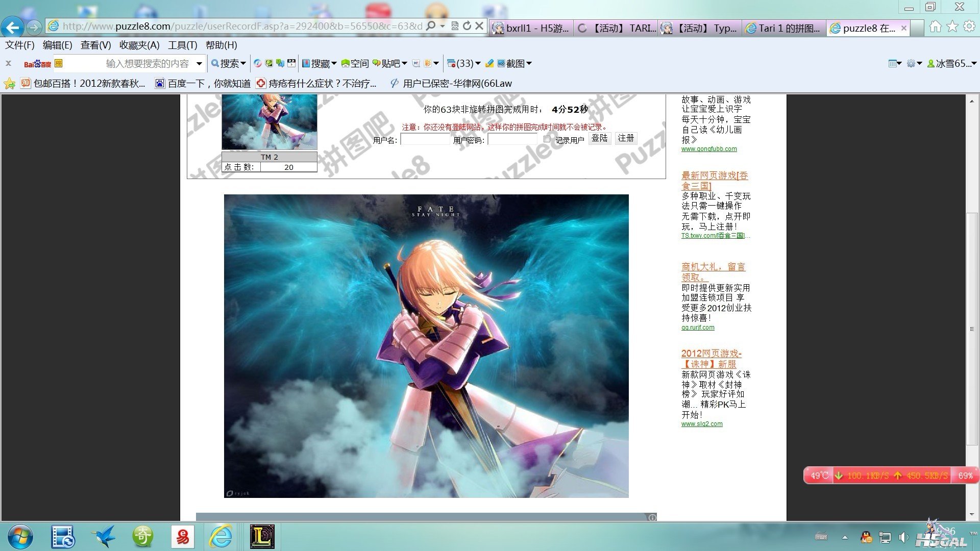Viewport: 980px width, 551px height.
Task: Click the Baidu logo on the toolbar
Action: [37, 64]
